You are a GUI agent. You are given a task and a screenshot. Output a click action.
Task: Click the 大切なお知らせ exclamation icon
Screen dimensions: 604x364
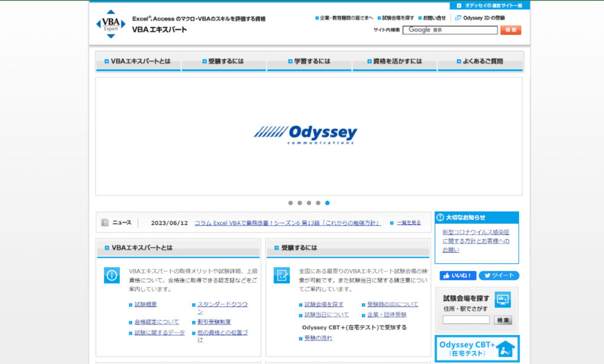coord(440,217)
